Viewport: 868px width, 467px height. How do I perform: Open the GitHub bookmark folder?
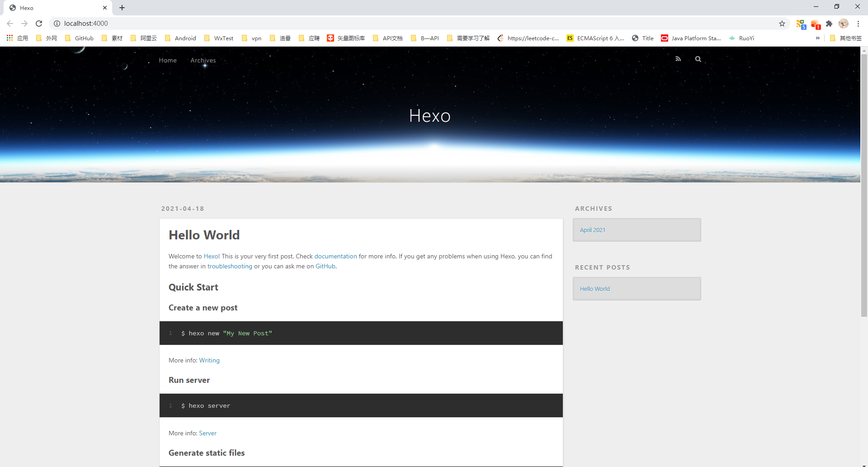[79, 38]
